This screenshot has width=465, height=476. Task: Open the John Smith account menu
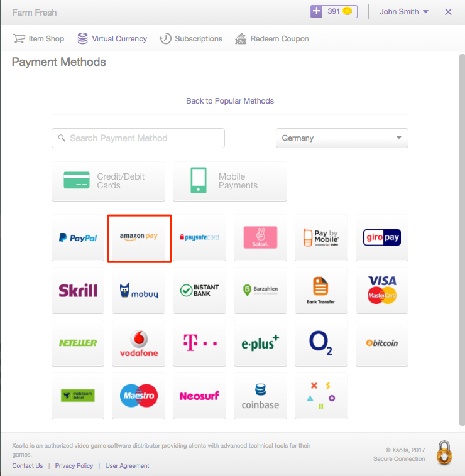pos(404,12)
